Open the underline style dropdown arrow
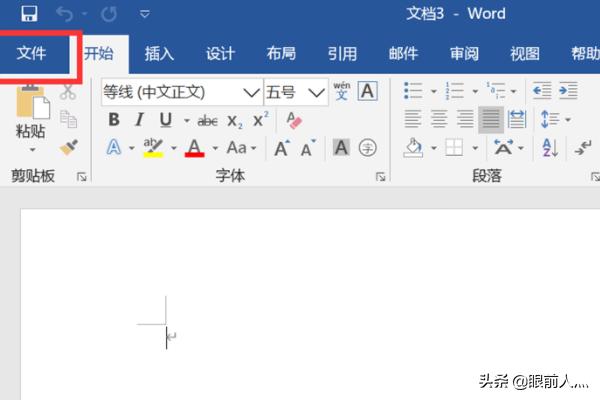The height and width of the screenshot is (400, 600). point(187,121)
